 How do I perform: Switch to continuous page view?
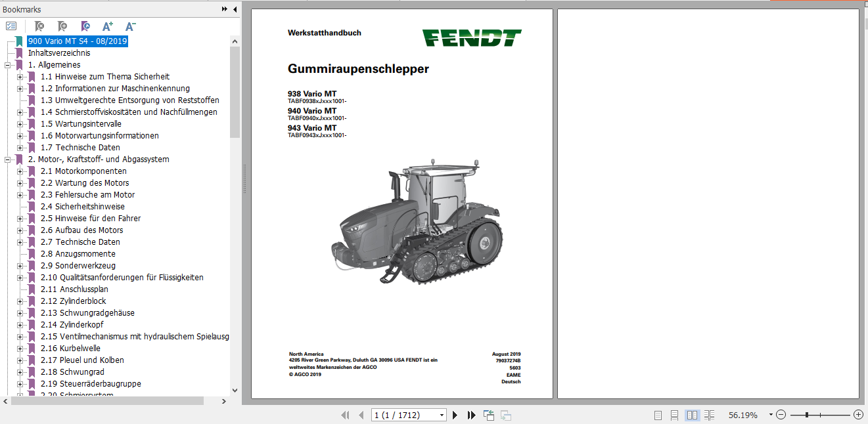point(675,415)
